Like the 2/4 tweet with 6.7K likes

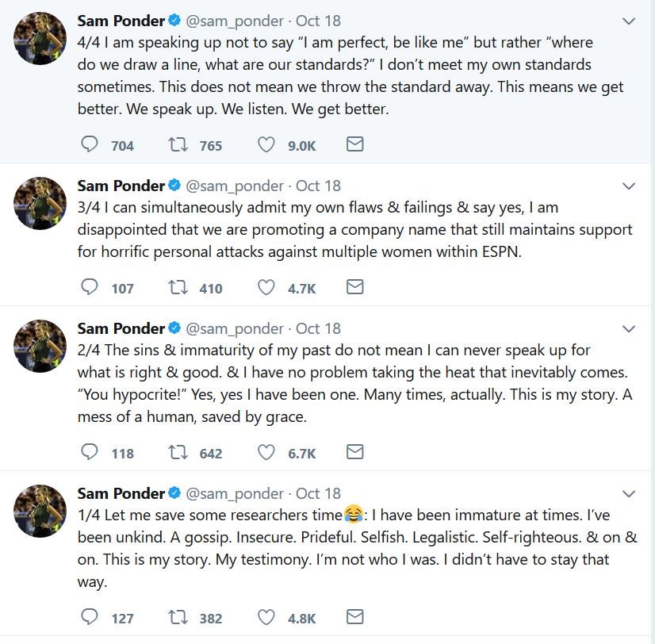point(266,452)
